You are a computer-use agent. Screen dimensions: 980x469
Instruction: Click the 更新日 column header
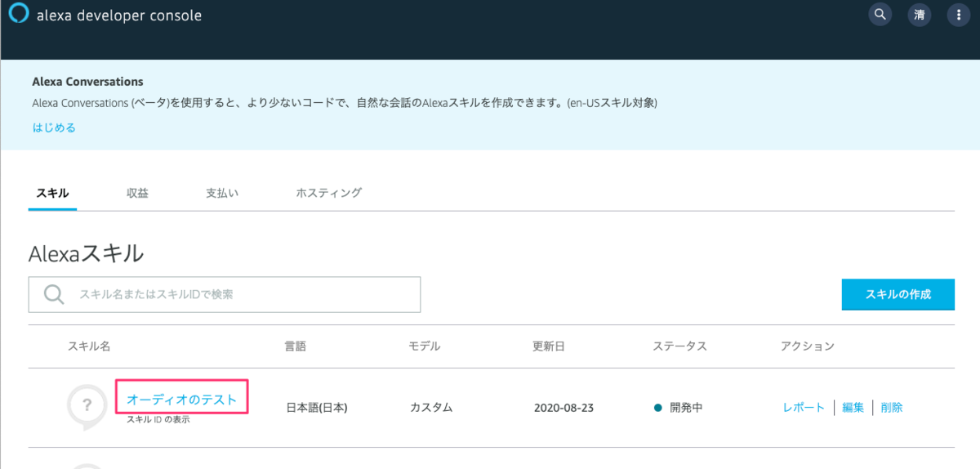[x=549, y=346]
